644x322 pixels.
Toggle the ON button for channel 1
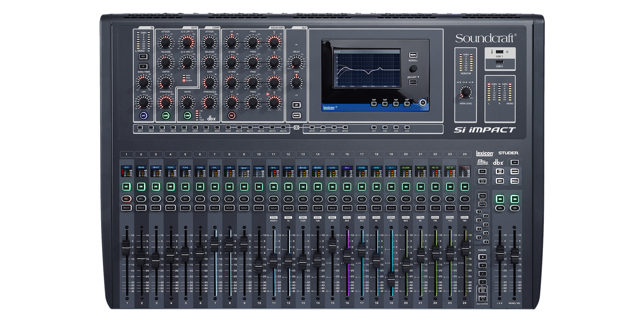(x=126, y=187)
